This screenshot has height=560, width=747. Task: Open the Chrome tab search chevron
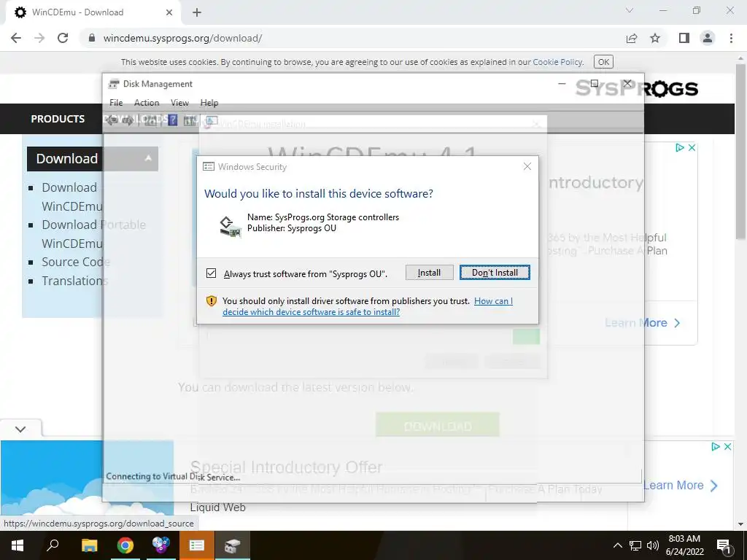click(x=630, y=10)
